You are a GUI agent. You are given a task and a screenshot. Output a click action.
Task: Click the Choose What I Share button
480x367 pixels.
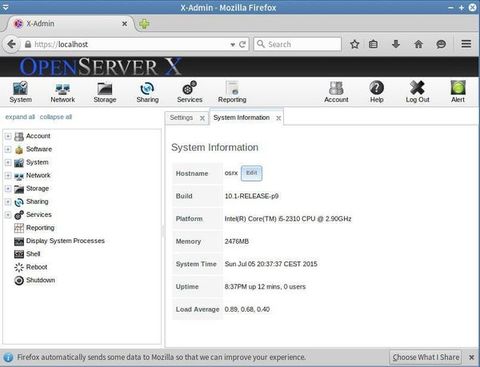pyautogui.click(x=426, y=357)
